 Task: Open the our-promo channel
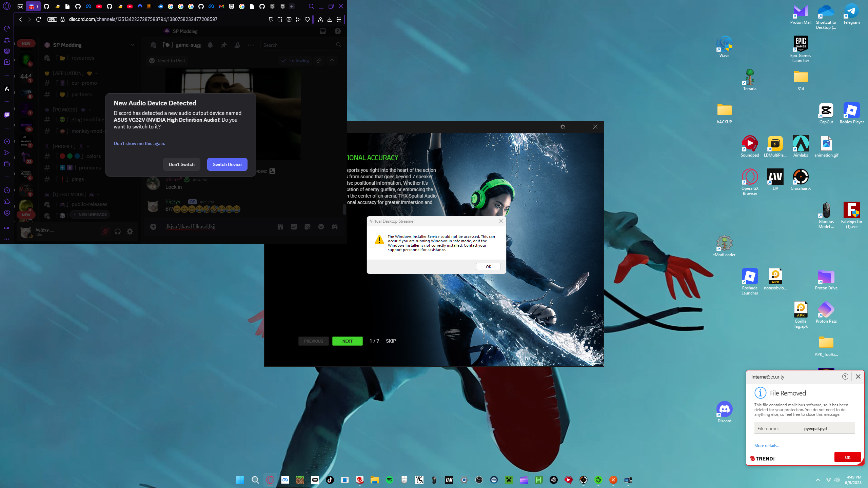coord(84,83)
